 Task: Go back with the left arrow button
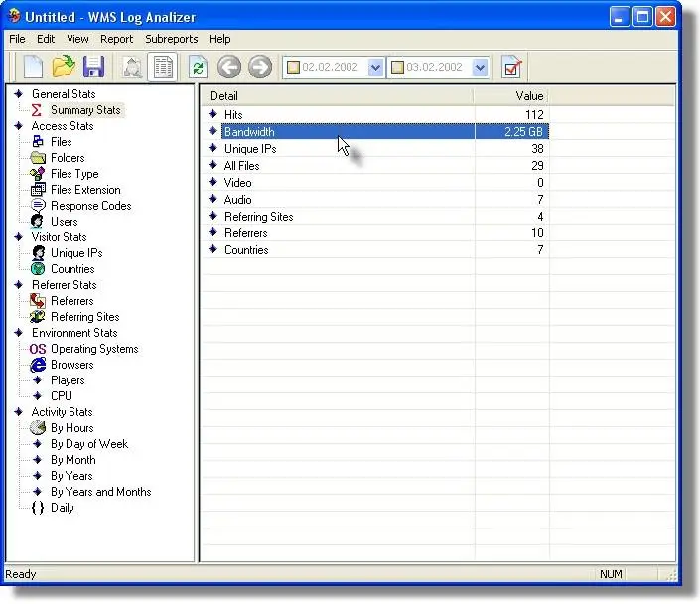tap(229, 67)
